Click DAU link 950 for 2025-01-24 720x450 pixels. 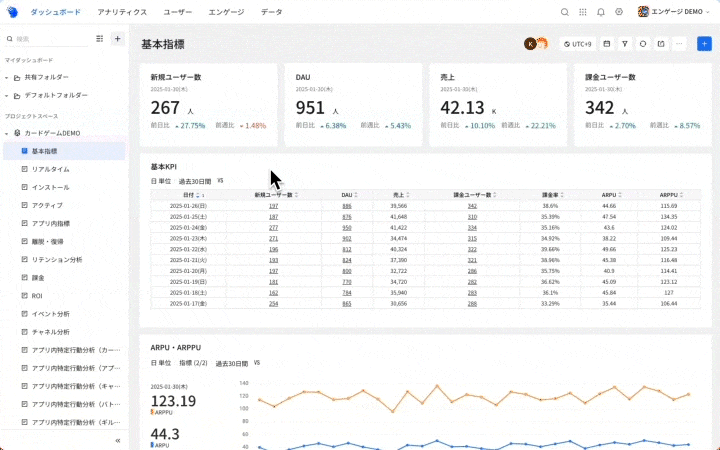pos(347,228)
